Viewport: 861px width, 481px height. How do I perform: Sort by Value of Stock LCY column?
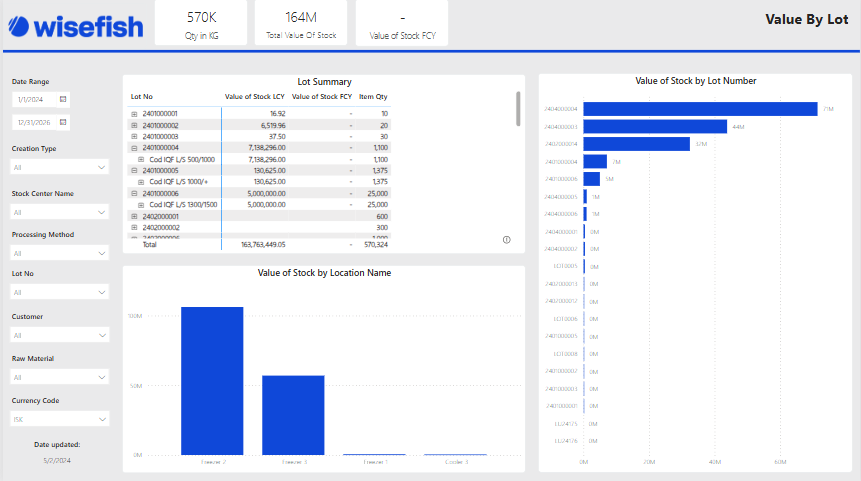pos(255,97)
